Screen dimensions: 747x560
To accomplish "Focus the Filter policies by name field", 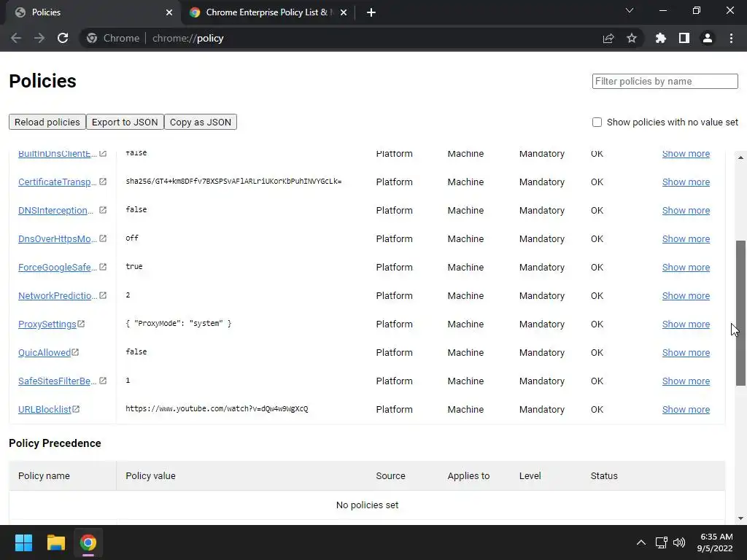I will (x=665, y=81).
